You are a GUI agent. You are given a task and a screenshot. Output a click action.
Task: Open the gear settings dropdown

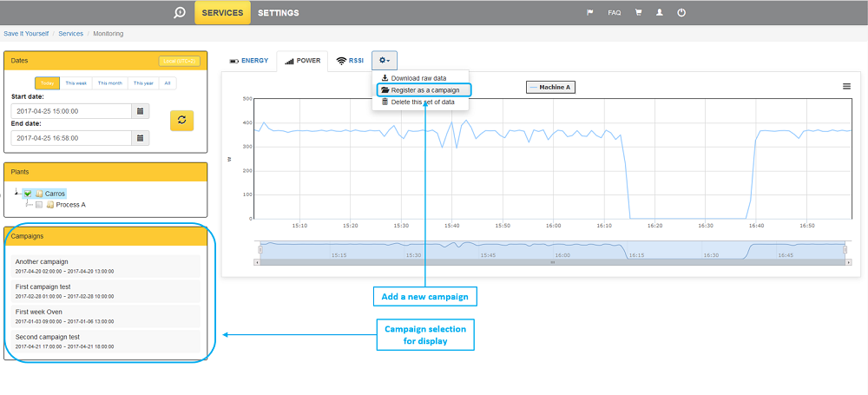pos(385,60)
